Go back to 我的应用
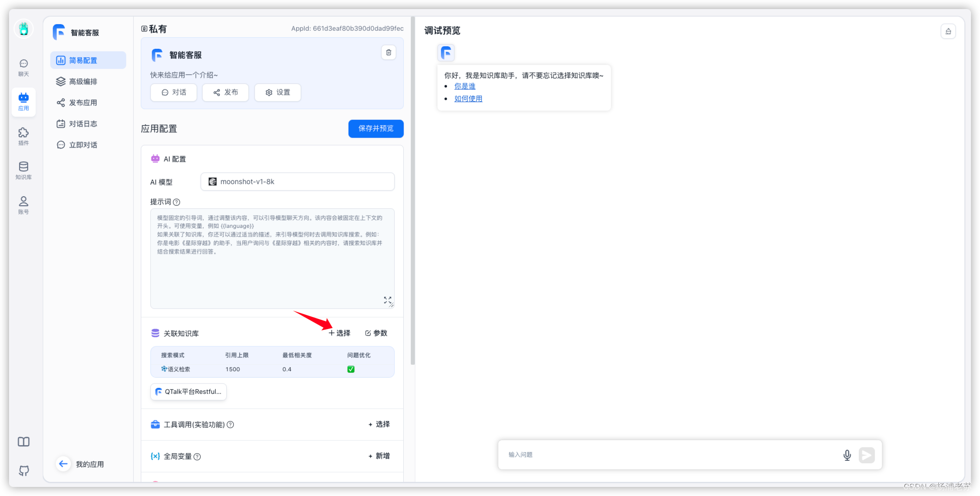The height and width of the screenshot is (496, 980). pyautogui.click(x=90, y=464)
